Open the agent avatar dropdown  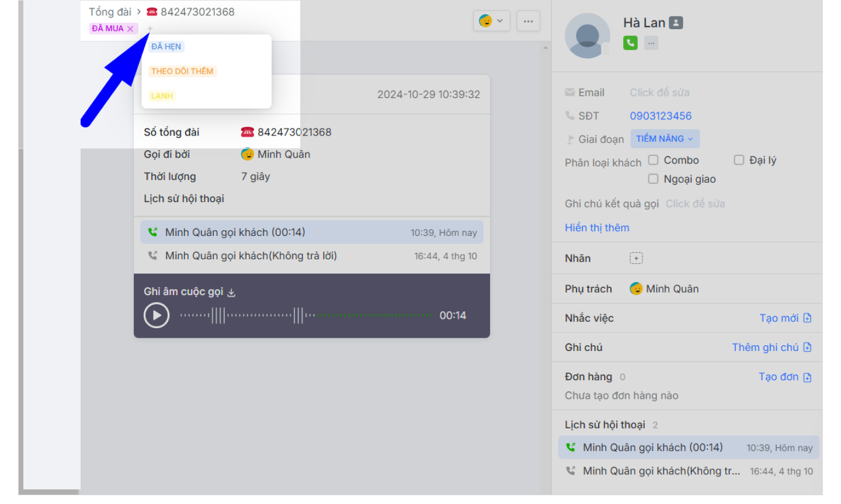click(x=491, y=21)
